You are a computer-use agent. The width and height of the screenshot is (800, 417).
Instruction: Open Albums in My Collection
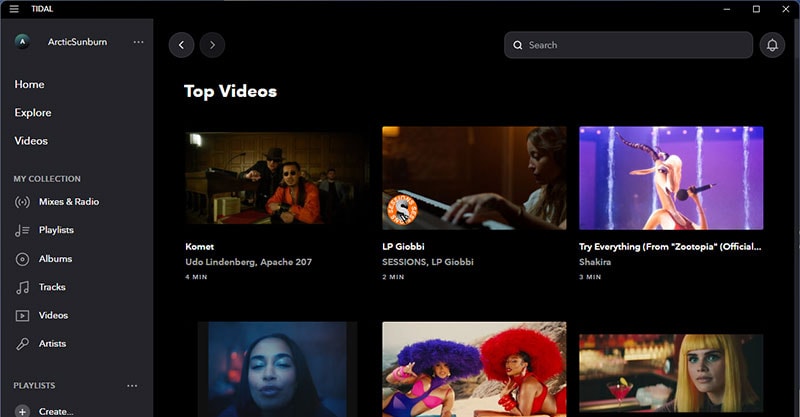click(x=55, y=259)
